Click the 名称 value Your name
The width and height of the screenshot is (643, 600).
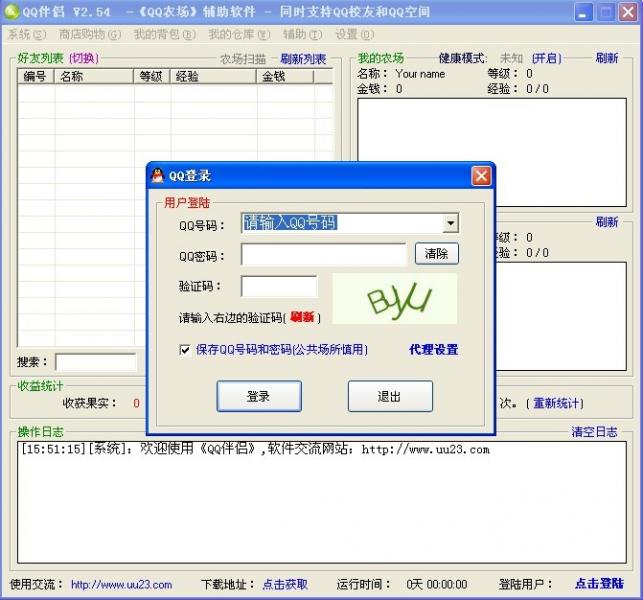pos(420,74)
